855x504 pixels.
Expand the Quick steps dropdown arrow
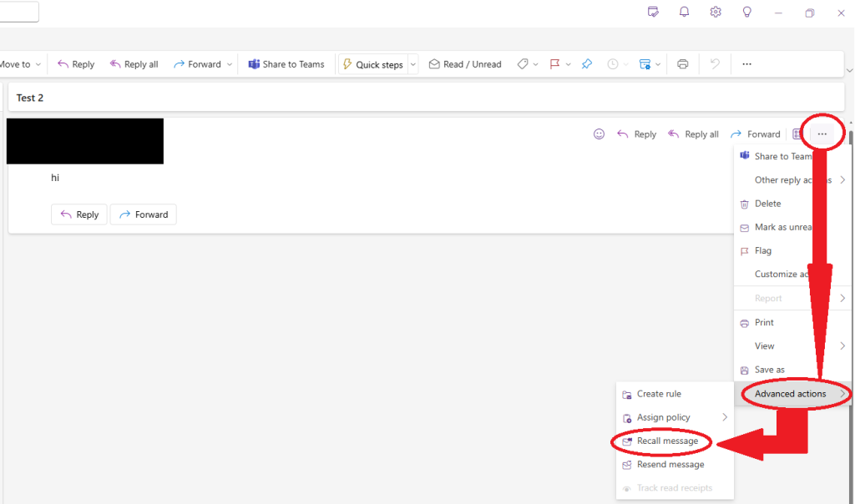pos(412,64)
